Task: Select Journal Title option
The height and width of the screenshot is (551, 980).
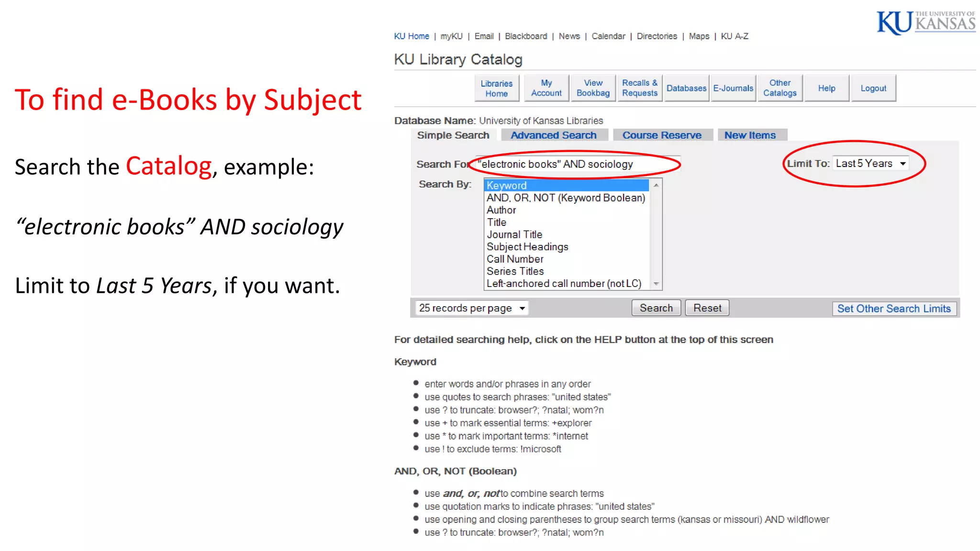Action: click(567, 234)
